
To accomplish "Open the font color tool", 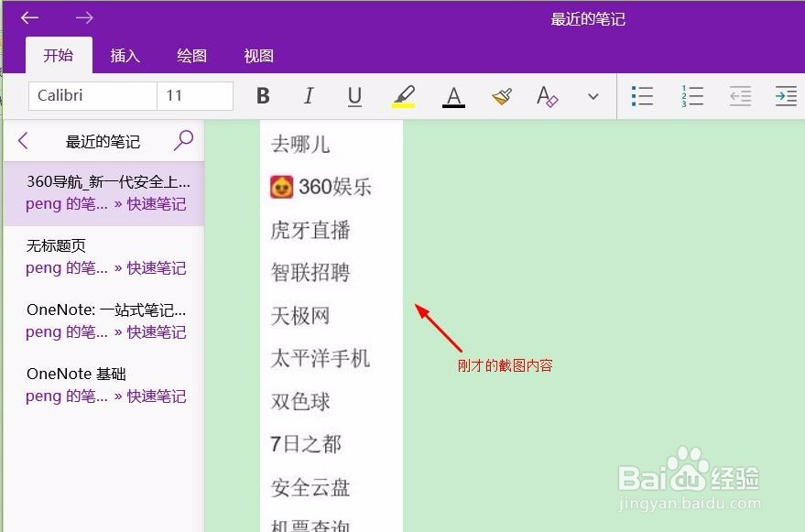I will (x=453, y=95).
